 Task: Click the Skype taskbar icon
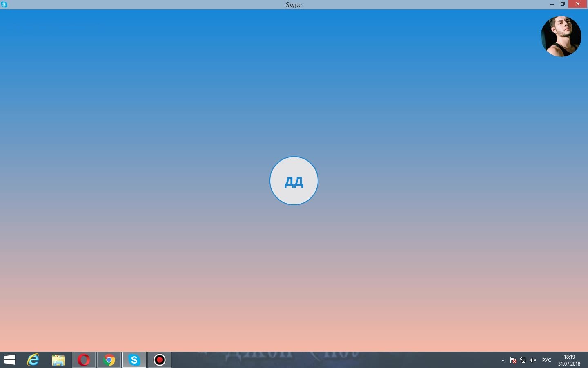pyautogui.click(x=134, y=360)
